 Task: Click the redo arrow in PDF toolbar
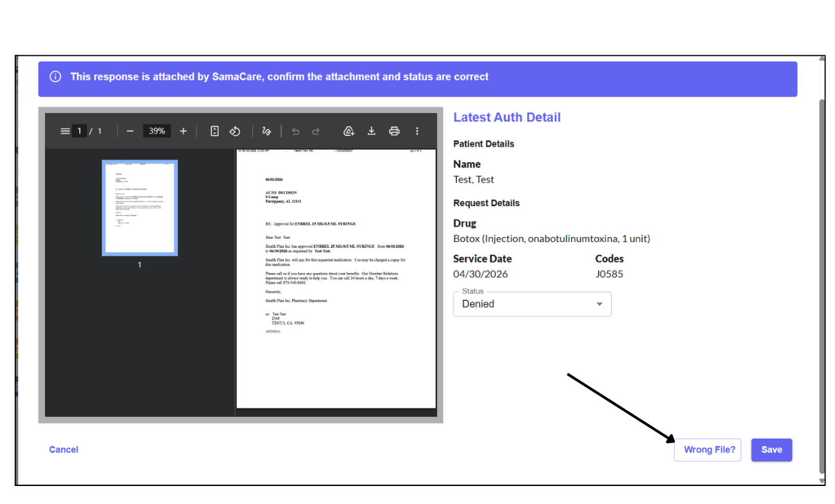316,131
